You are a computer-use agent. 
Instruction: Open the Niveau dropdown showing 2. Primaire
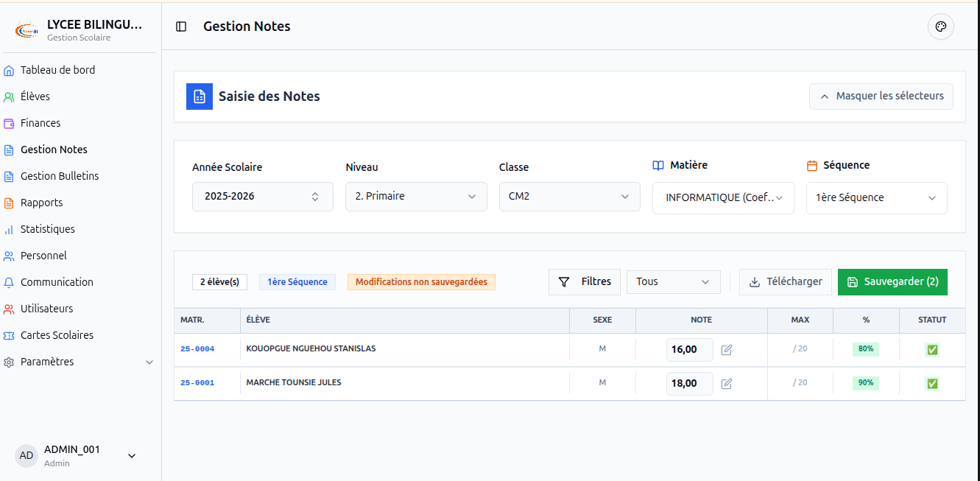[x=416, y=197]
